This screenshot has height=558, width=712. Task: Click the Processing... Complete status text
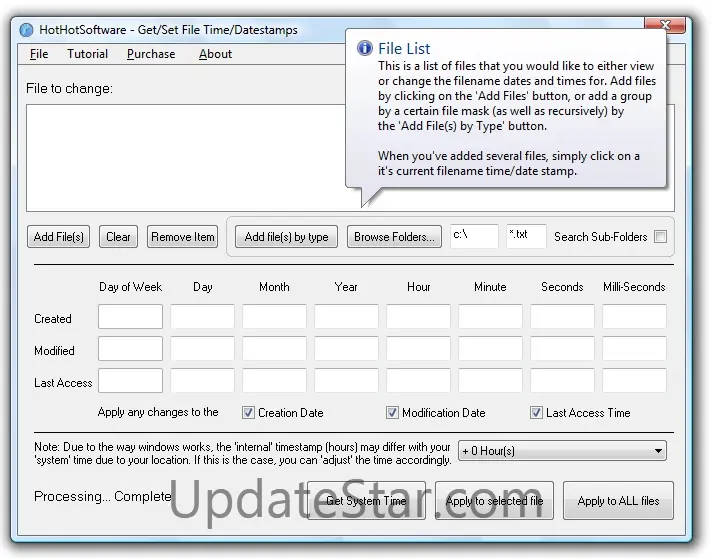coord(103,496)
